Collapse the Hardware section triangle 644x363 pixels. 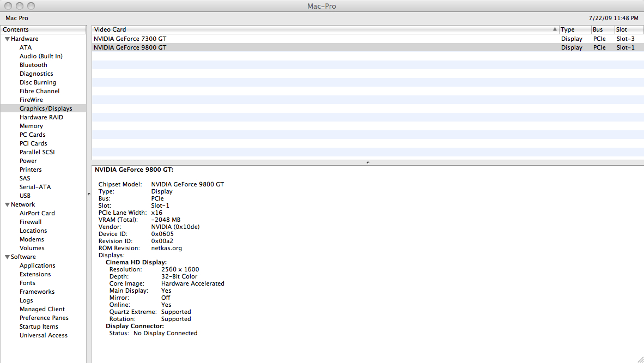coord(7,39)
